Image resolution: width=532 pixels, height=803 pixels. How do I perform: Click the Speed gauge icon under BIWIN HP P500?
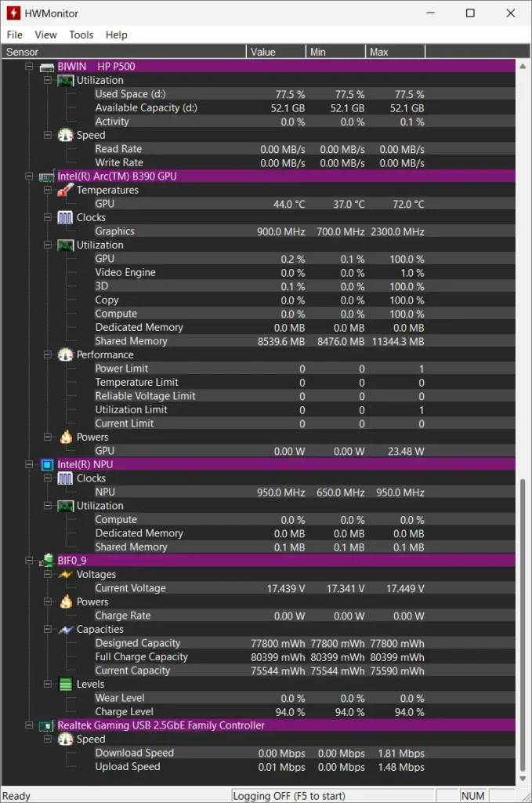point(66,135)
